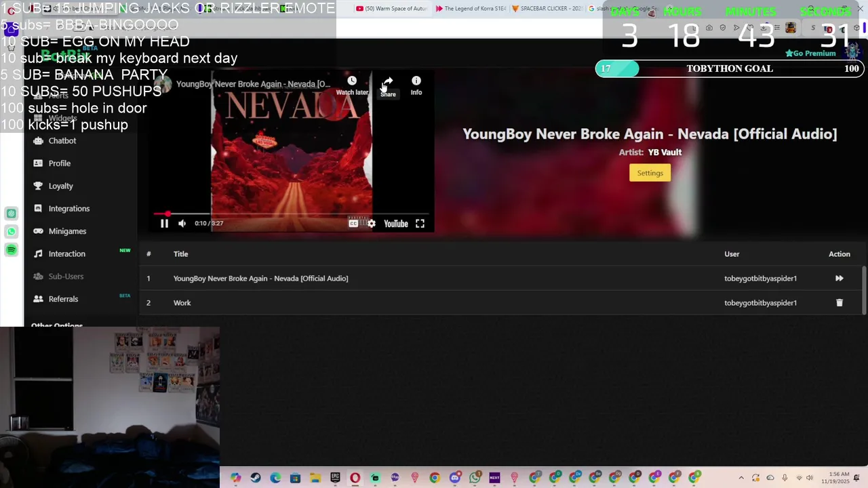Open Minigames in the sidebar
The height and width of the screenshot is (488, 868).
(x=68, y=231)
